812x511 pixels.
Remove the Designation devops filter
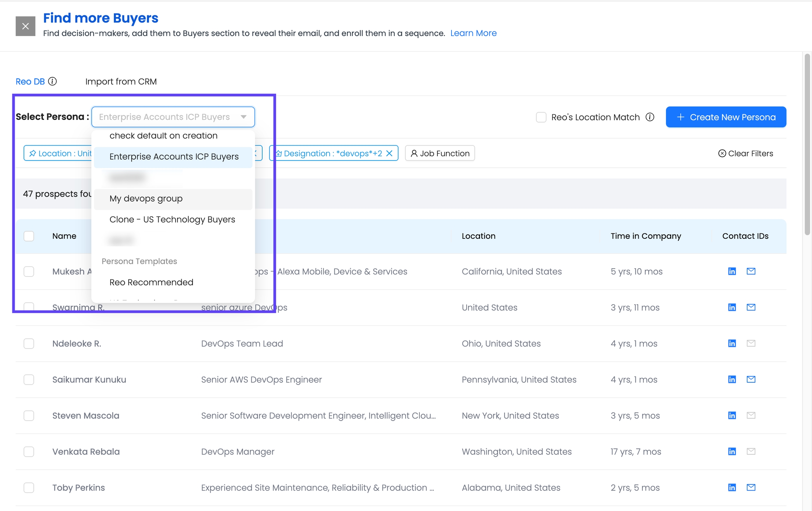pyautogui.click(x=389, y=153)
